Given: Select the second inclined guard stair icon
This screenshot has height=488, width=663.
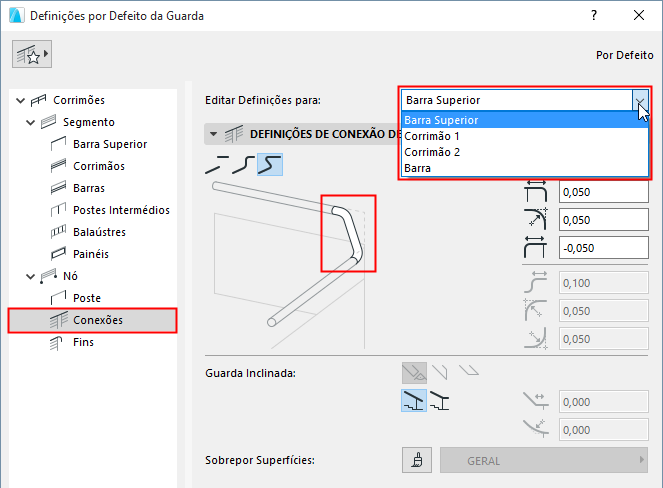Looking at the screenshot, I should [x=438, y=402].
